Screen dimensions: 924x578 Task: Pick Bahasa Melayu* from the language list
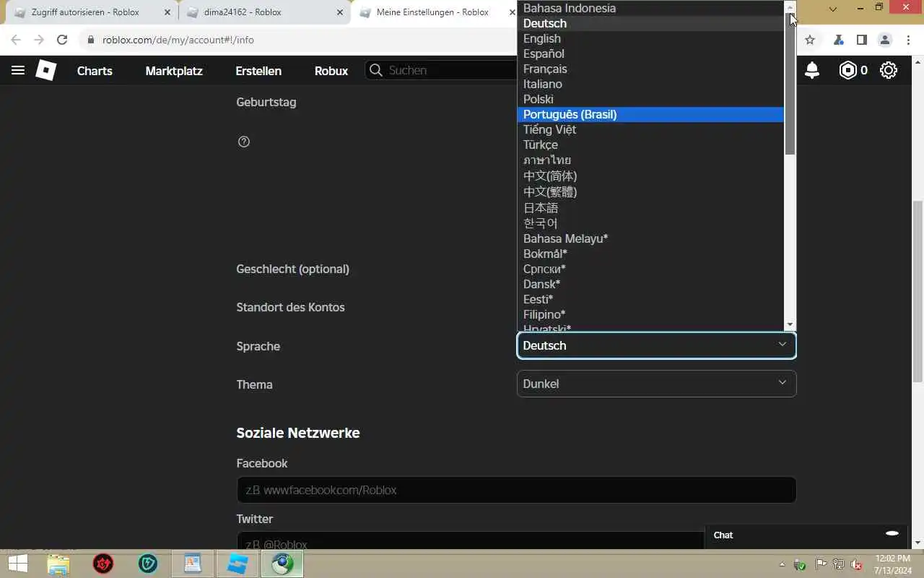coord(650,238)
